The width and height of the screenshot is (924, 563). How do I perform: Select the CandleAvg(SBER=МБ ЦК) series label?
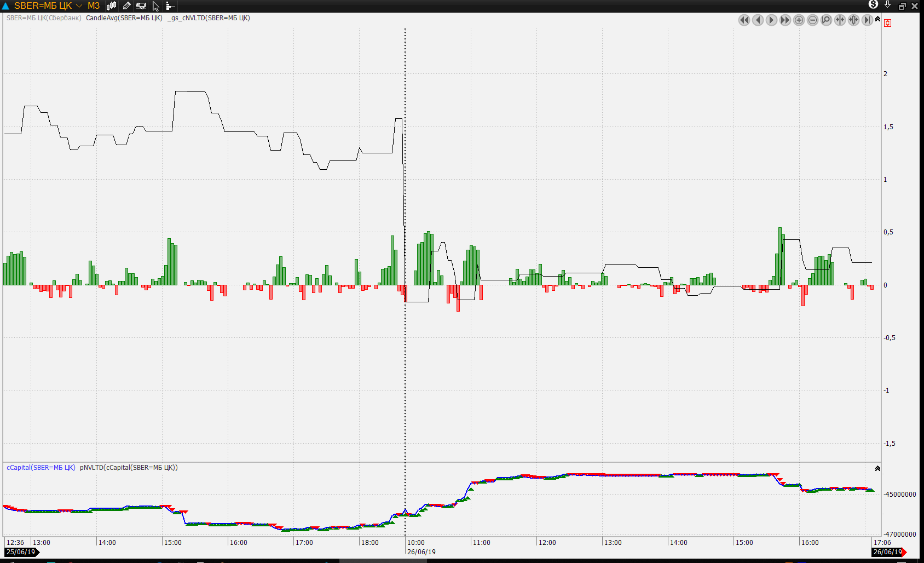tap(124, 18)
